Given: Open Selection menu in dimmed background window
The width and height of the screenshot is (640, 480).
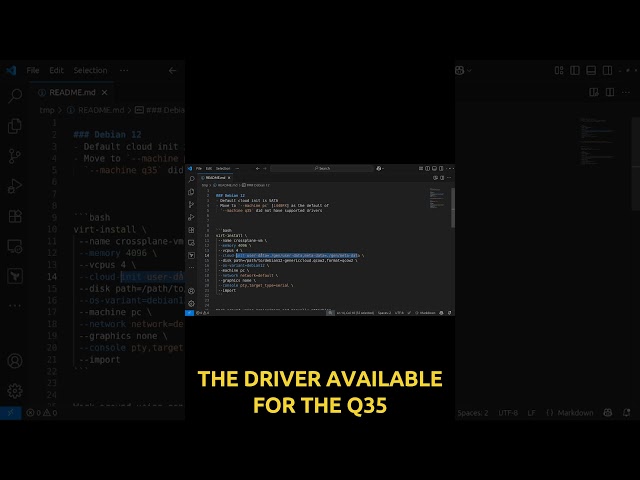Looking at the screenshot, I should tap(90, 70).
